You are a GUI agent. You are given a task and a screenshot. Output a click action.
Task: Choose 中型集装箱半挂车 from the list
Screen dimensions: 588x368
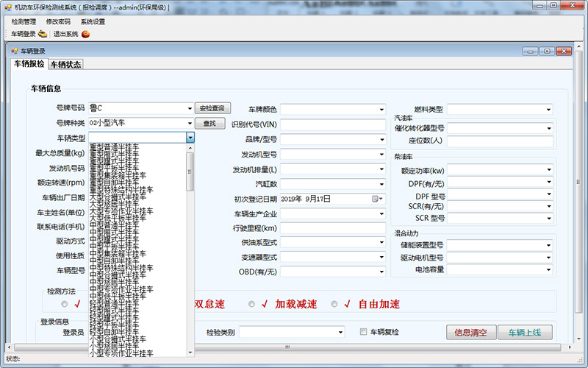[118, 254]
